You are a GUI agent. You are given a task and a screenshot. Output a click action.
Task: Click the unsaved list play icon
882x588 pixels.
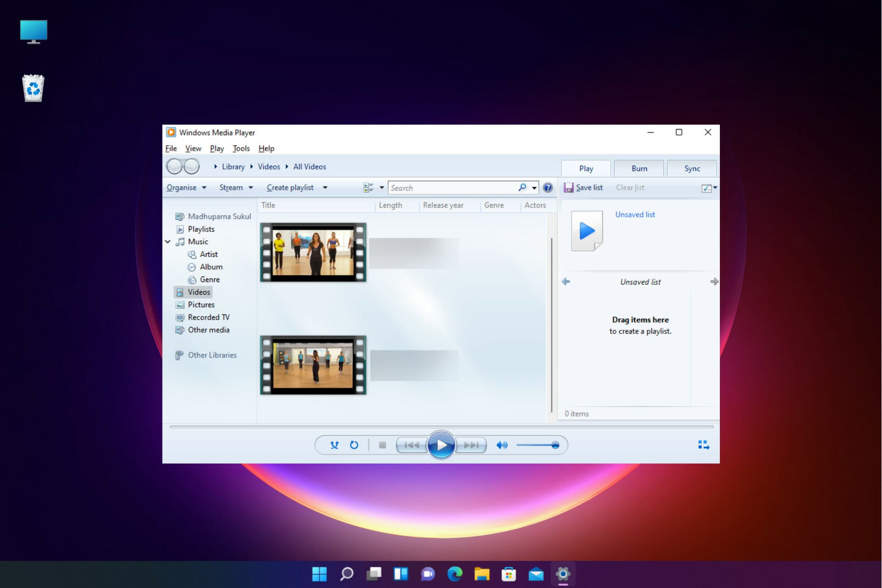click(x=587, y=231)
